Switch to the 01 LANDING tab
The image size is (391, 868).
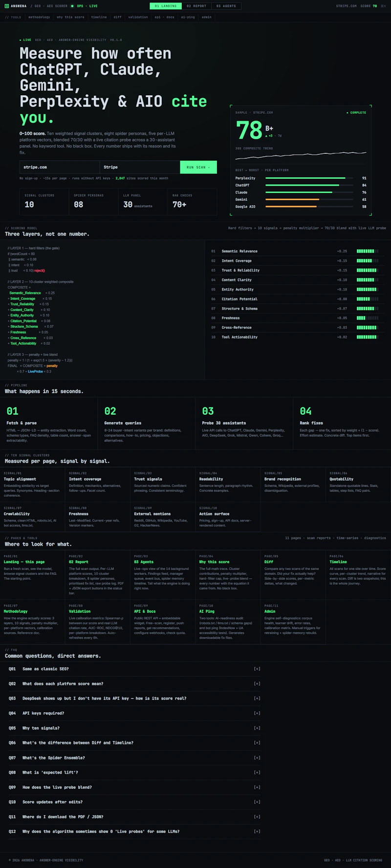(166, 6)
